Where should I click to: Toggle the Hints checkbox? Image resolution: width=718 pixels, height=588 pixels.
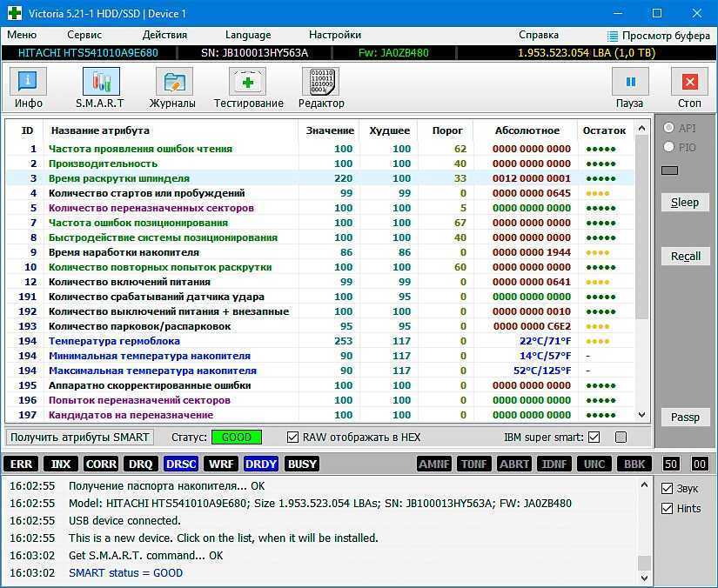[x=668, y=508]
